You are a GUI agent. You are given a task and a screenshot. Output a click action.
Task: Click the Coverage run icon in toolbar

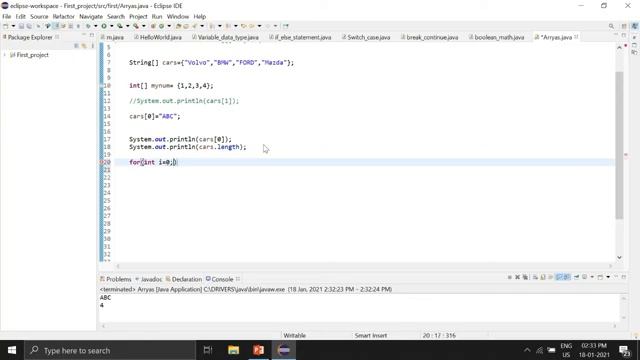coord(120,26)
